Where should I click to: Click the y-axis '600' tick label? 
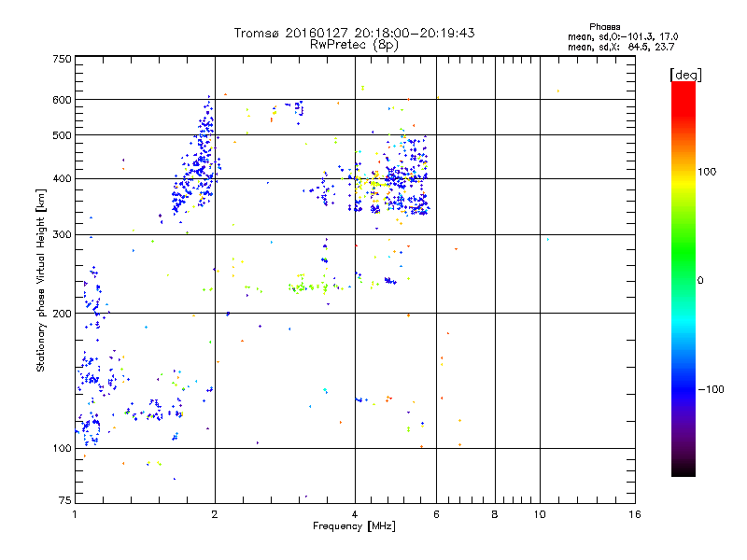click(62, 100)
